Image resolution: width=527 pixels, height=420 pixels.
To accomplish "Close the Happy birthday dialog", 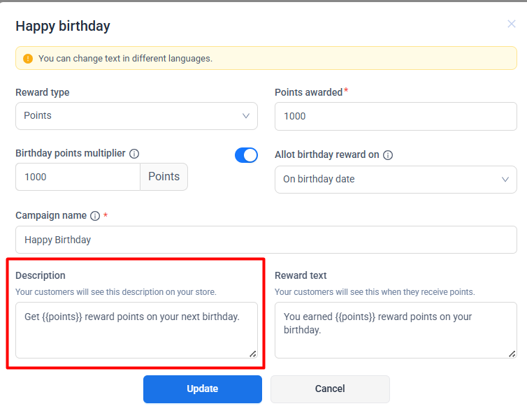I will pos(512,24).
